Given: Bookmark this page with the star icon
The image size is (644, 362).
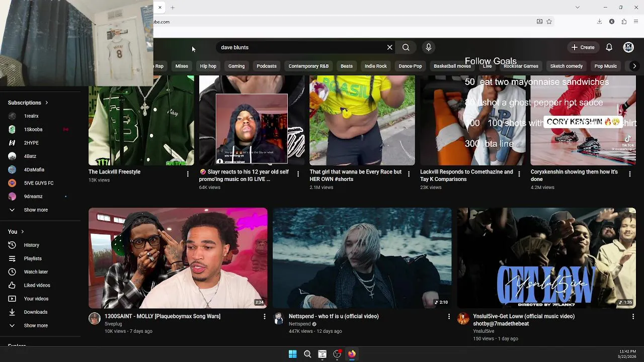Looking at the screenshot, I should 549,22.
